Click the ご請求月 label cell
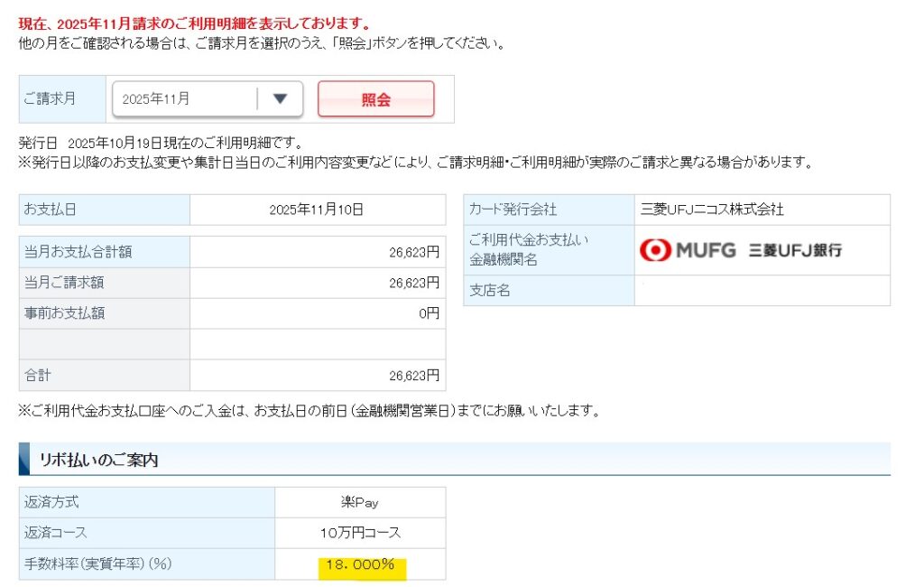The image size is (924, 587). pos(50,98)
